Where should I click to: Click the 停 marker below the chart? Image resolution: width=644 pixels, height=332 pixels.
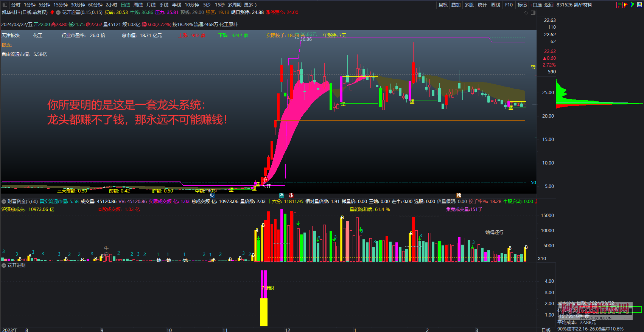(x=281, y=195)
